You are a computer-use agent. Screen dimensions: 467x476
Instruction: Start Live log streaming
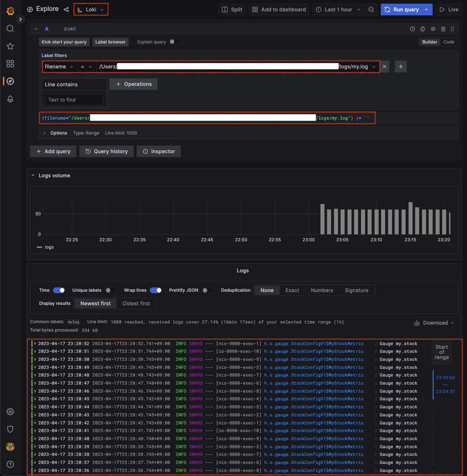click(x=449, y=10)
